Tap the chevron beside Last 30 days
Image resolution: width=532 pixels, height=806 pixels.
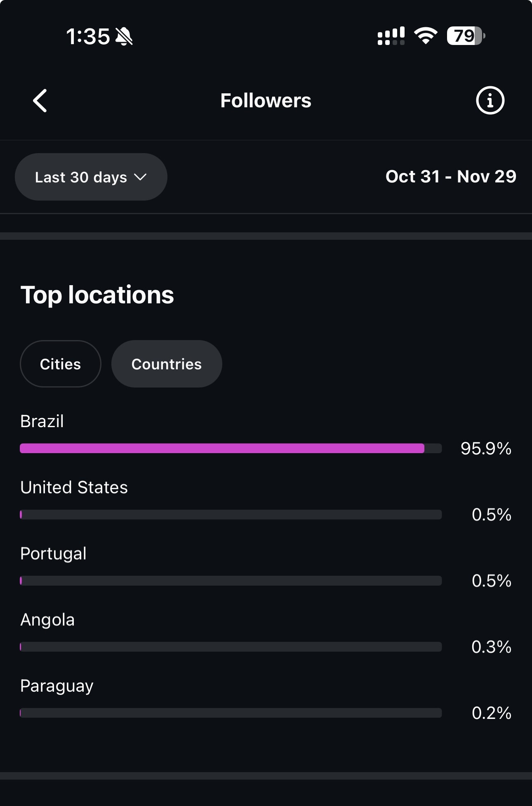click(x=141, y=177)
